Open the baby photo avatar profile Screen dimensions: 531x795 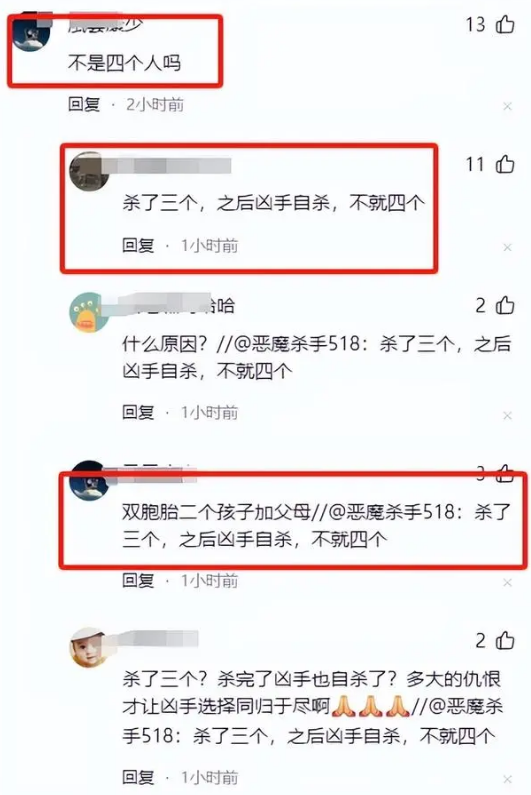click(88, 647)
